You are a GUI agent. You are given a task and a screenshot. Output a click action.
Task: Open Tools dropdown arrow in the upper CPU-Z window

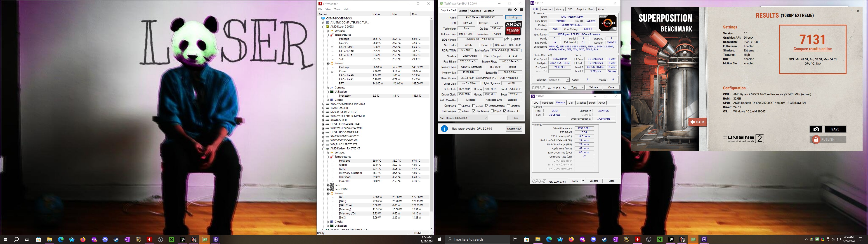[582, 88]
